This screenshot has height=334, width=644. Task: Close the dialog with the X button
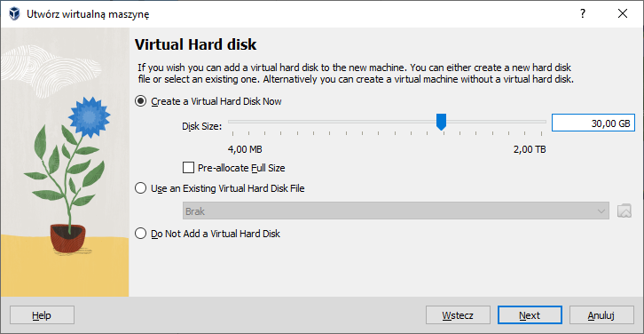[623, 13]
